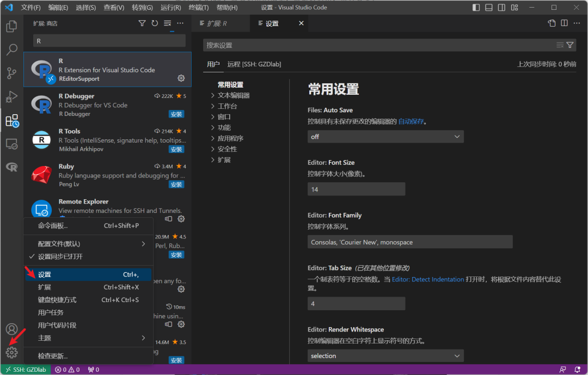The width and height of the screenshot is (588, 375).
Task: Open Render Whitespace dropdown showing selection
Action: pyautogui.click(x=385, y=356)
